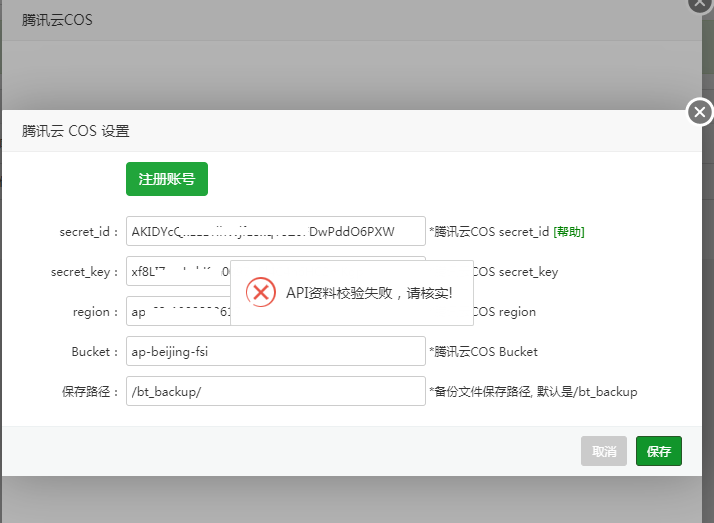Viewport: 714px width, 523px height.
Task: Click the 保存路径 field label
Action: click(90, 391)
